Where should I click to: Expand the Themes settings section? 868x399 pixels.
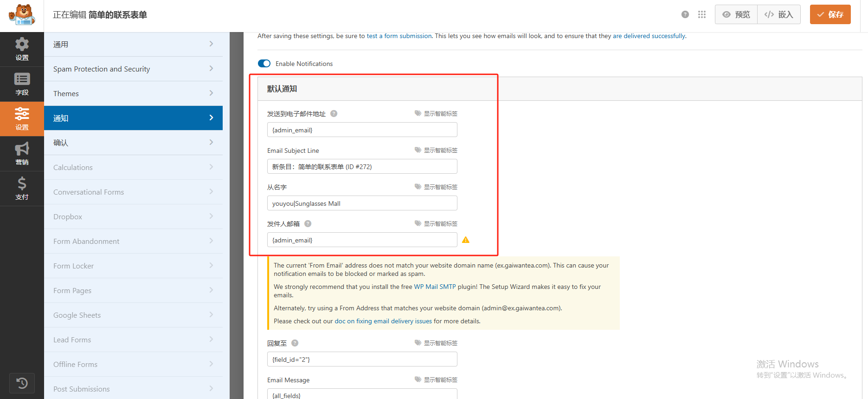[x=133, y=93]
